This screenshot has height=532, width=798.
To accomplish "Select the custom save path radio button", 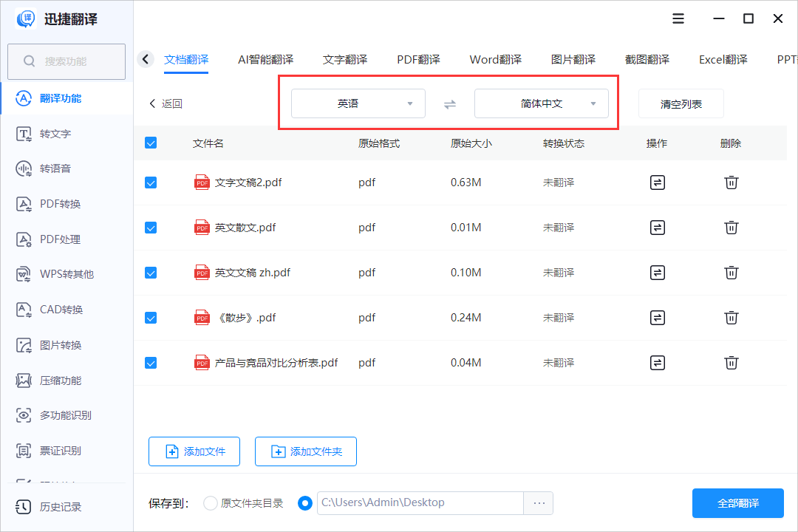I will [305, 503].
